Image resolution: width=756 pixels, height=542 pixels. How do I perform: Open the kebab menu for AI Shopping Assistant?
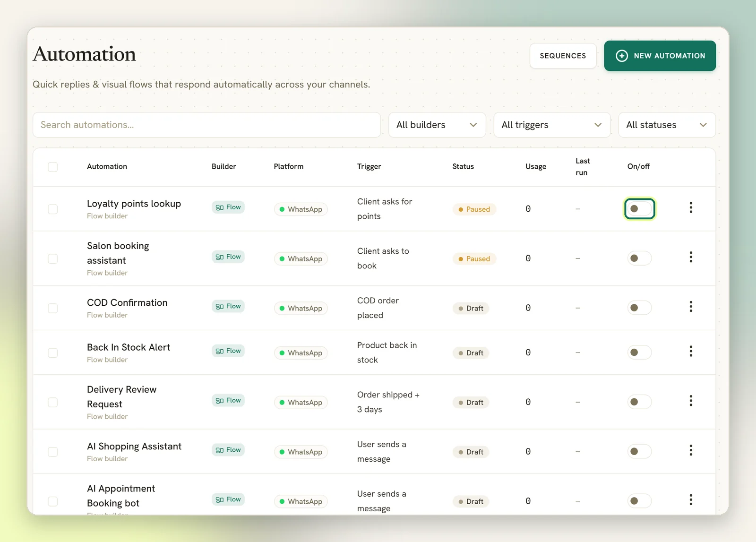click(691, 450)
